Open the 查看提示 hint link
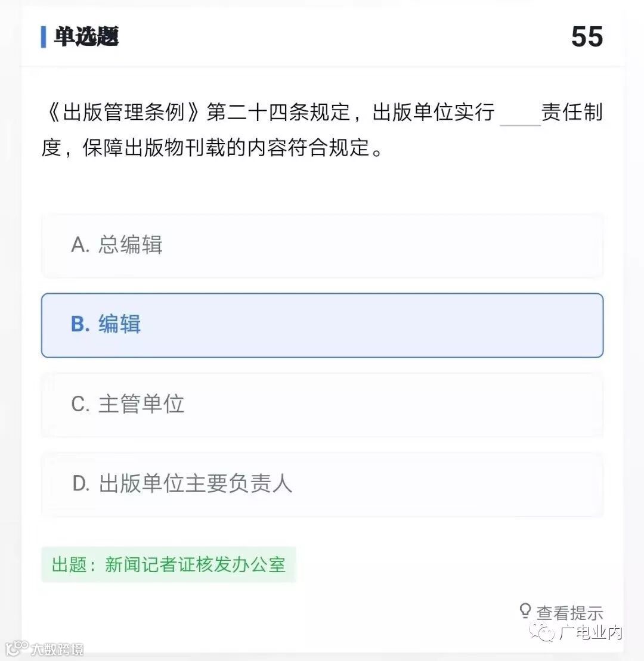This screenshot has width=644, height=661. coord(569,613)
